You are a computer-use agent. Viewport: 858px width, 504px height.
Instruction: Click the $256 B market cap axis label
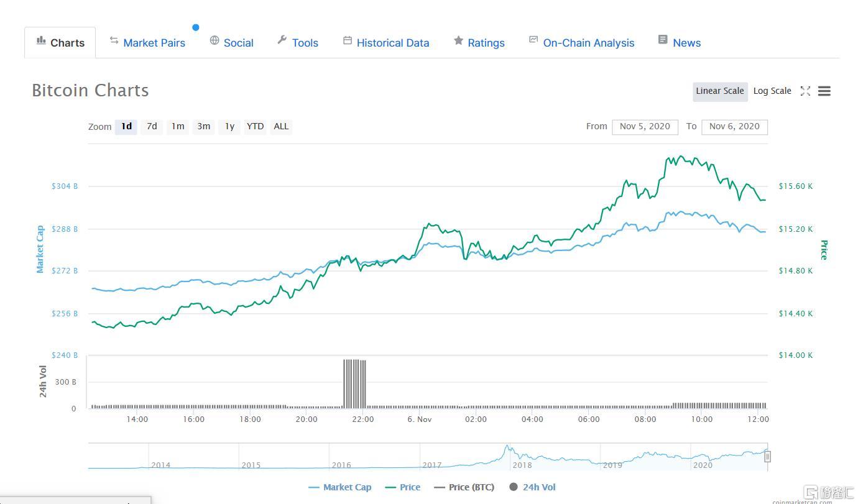point(65,314)
